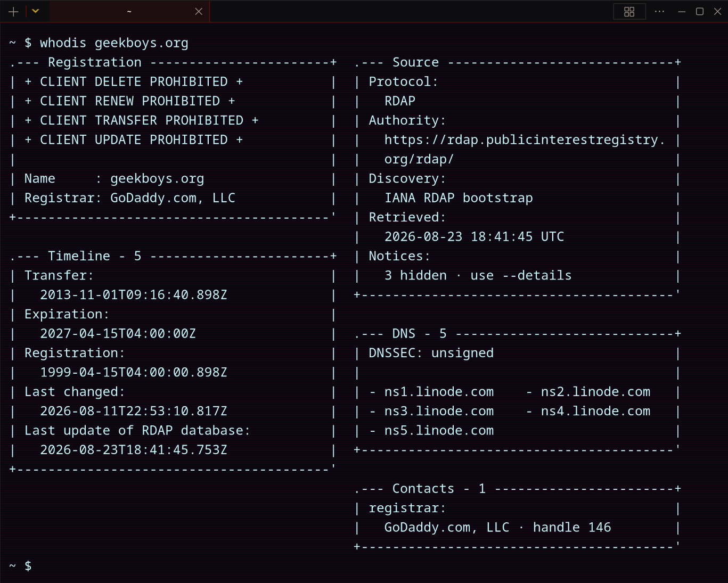Click RDAP database update 2026-08-23T18:41:45.753Z

click(134, 450)
